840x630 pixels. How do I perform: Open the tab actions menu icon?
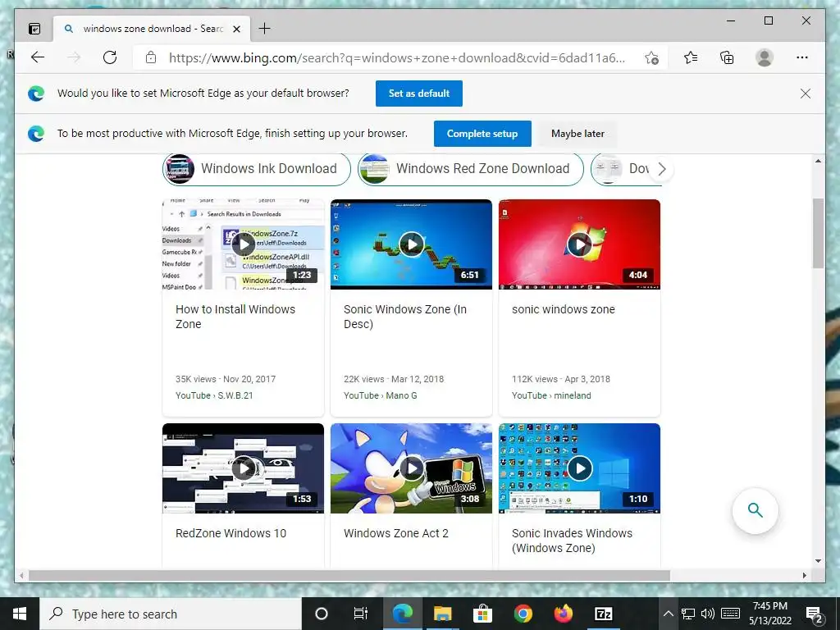(x=34, y=29)
